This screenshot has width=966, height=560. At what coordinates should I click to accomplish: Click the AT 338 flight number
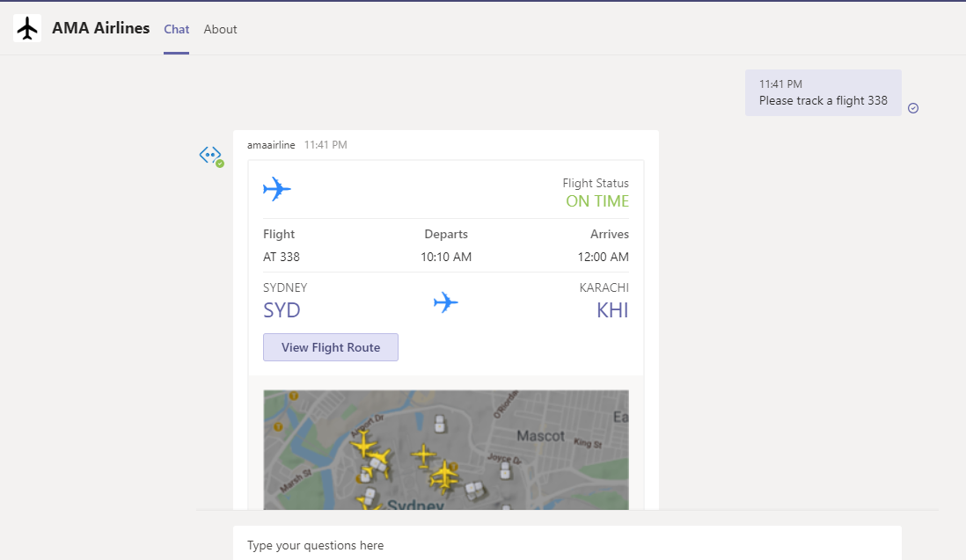(282, 258)
